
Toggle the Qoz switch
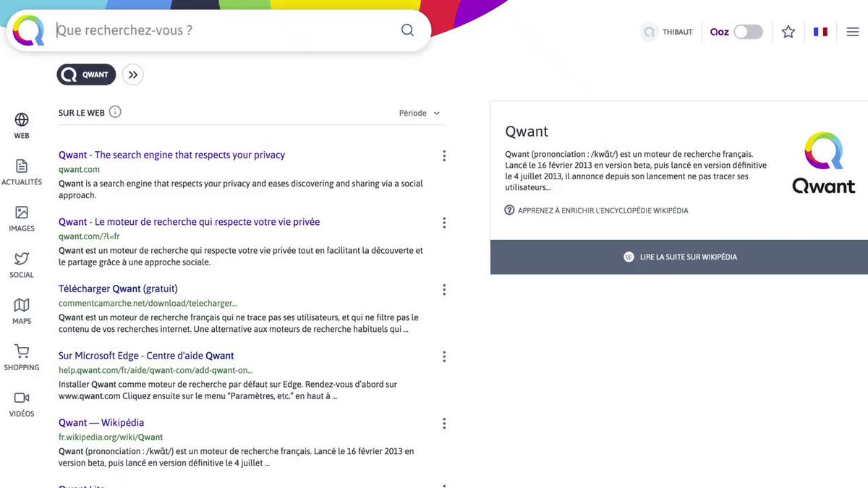point(748,32)
